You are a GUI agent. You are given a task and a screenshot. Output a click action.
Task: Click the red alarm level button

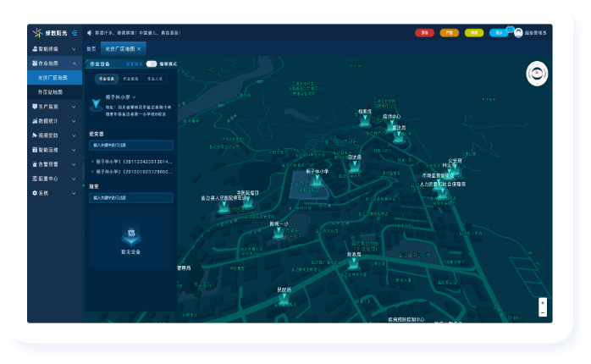[425, 33]
